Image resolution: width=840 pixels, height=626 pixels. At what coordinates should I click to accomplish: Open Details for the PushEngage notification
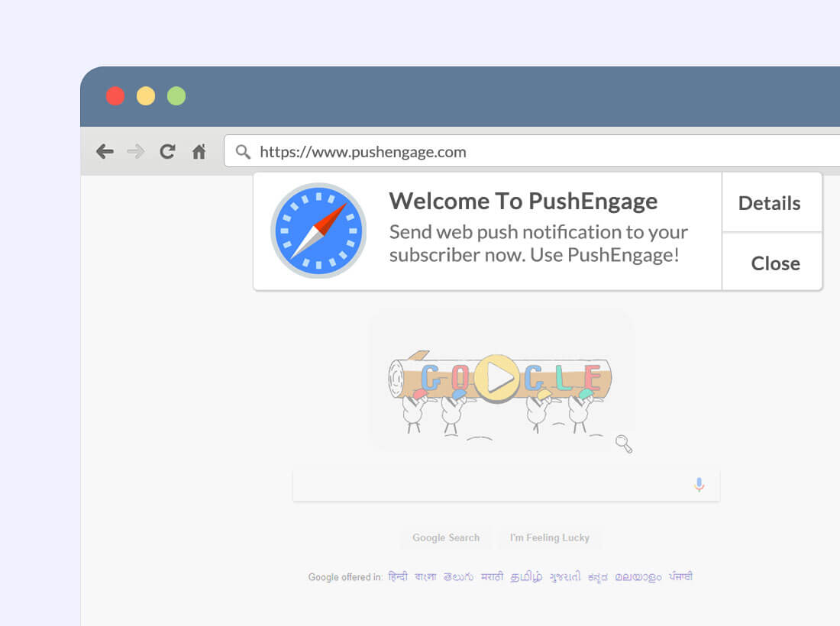769,202
